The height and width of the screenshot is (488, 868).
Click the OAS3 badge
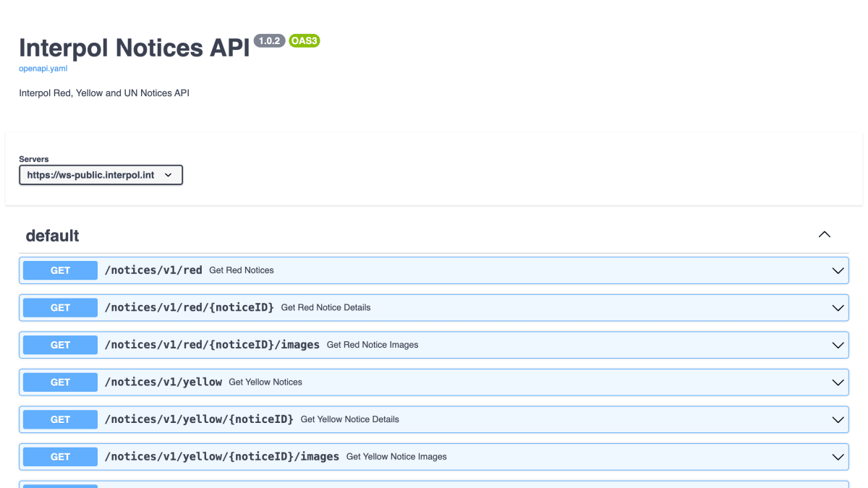tap(304, 41)
